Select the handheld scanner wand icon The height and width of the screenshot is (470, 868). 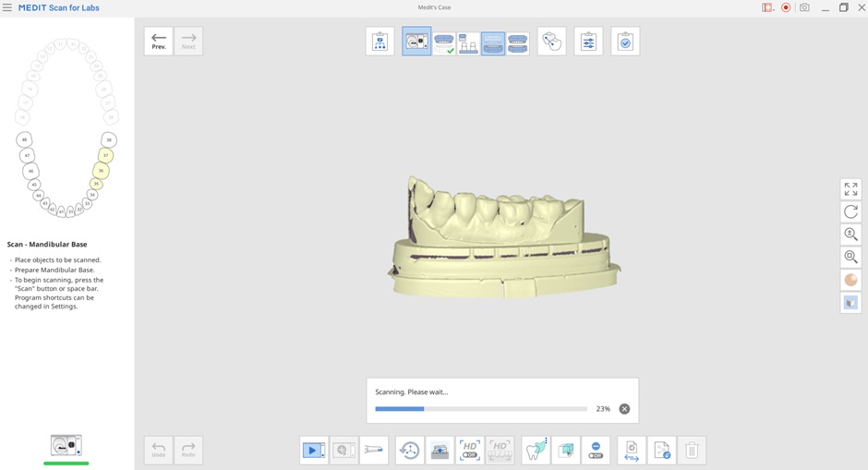point(374,451)
